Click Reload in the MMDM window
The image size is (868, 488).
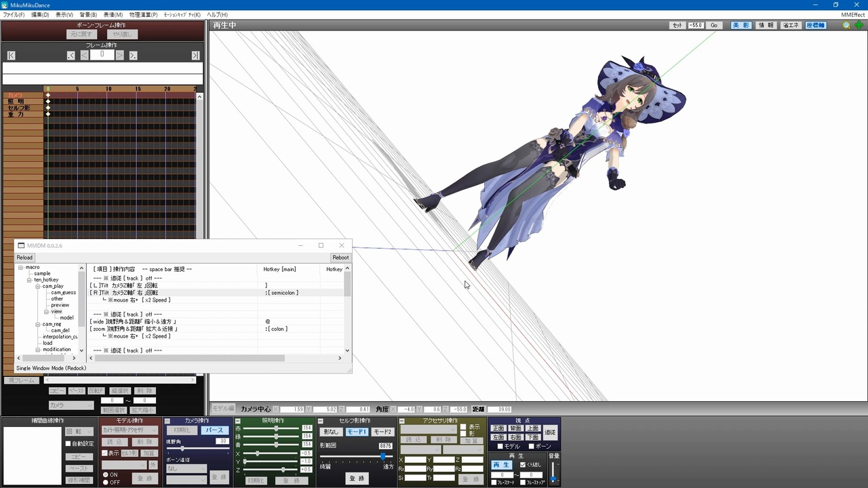tap(24, 258)
